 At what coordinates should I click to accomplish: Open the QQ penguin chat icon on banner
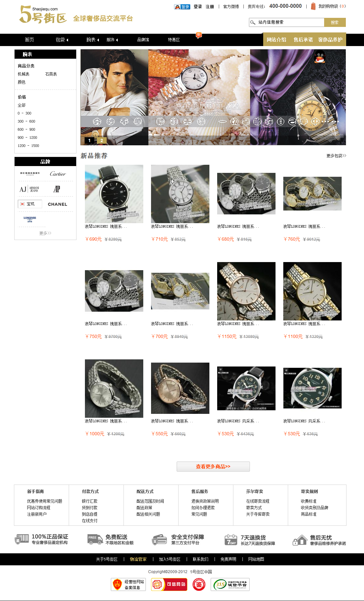pyautogui.click(x=320, y=57)
